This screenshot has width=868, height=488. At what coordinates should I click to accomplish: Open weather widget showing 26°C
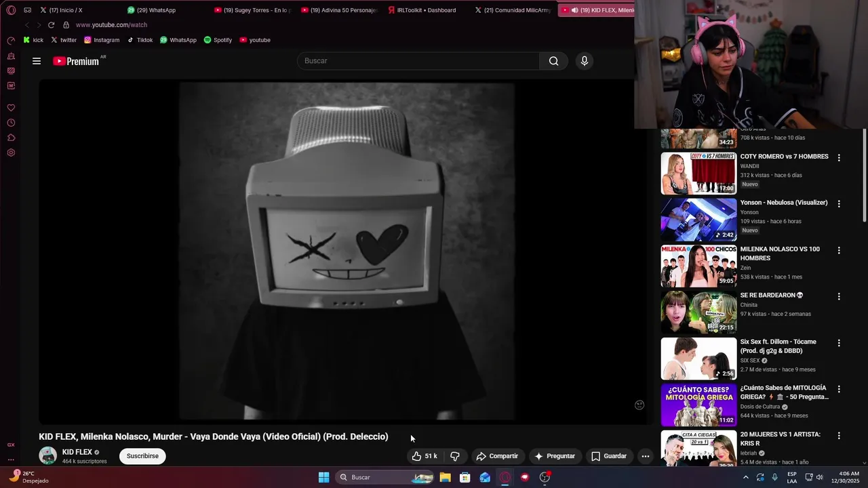(x=28, y=477)
